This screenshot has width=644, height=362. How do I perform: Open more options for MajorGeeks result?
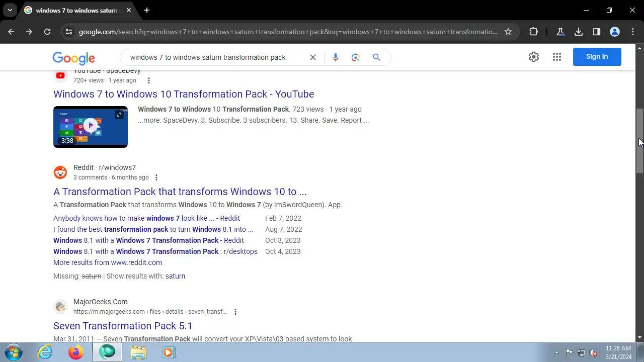coord(235,312)
